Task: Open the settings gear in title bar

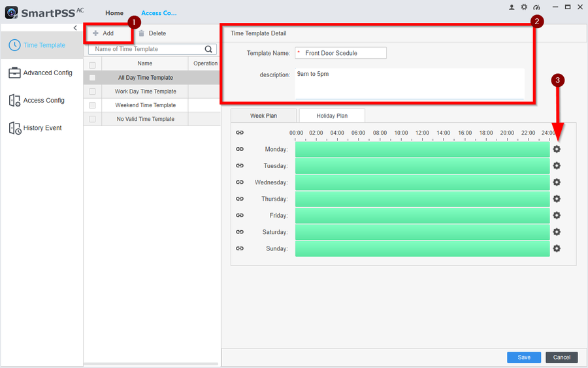Action: click(524, 7)
